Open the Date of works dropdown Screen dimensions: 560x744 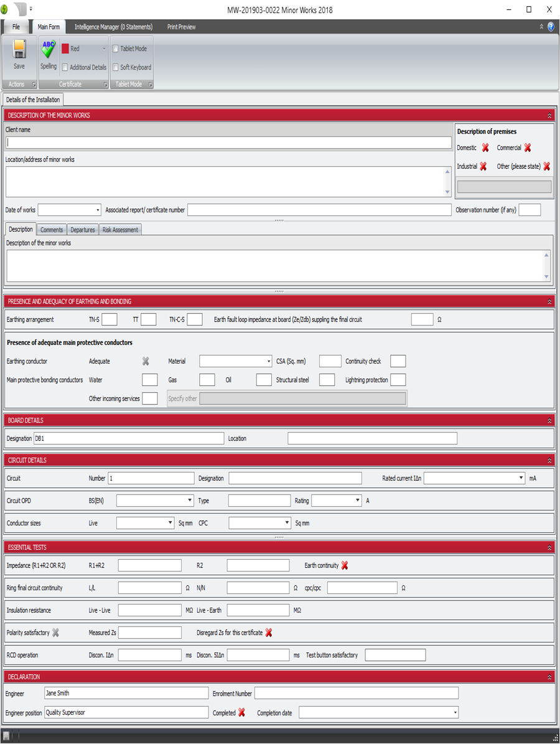[98, 210]
